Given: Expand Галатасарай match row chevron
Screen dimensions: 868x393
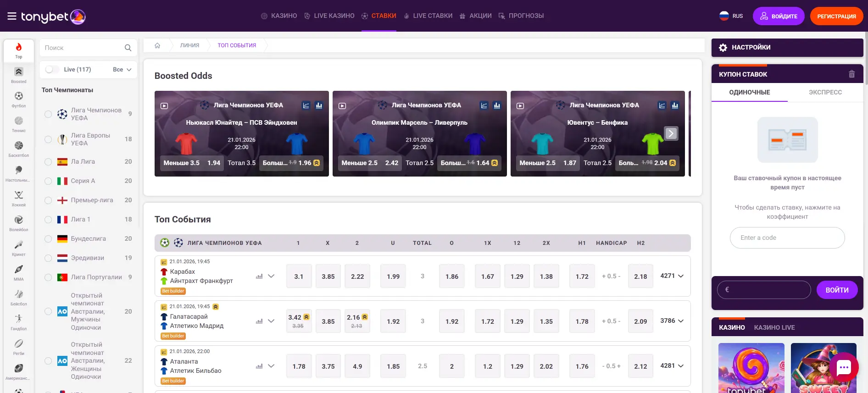Looking at the screenshot, I should point(271,321).
